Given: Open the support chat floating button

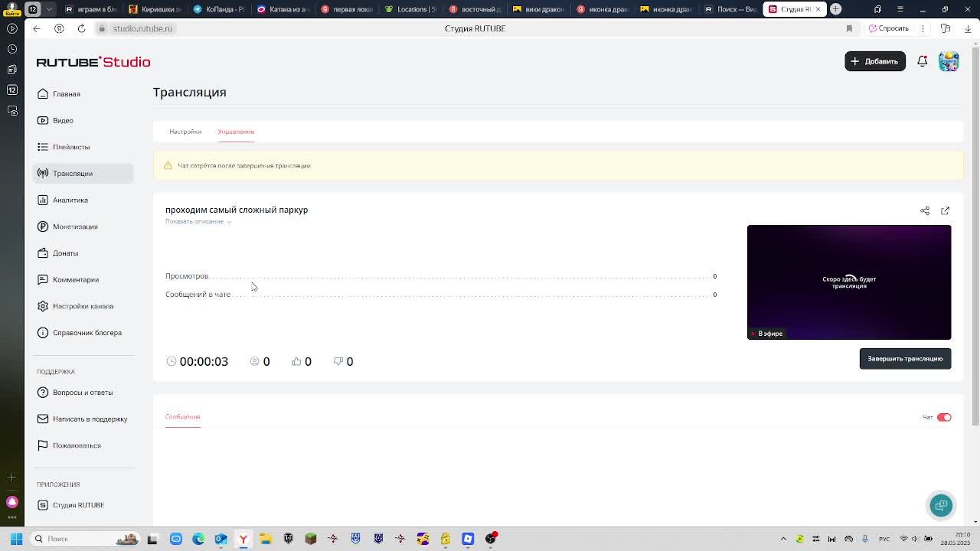Looking at the screenshot, I should 941,505.
